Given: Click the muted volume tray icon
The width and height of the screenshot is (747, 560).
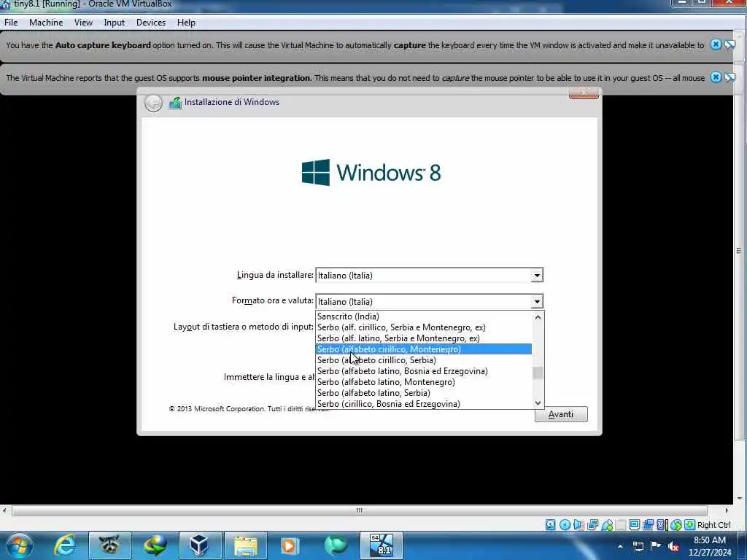Looking at the screenshot, I should tap(673, 547).
